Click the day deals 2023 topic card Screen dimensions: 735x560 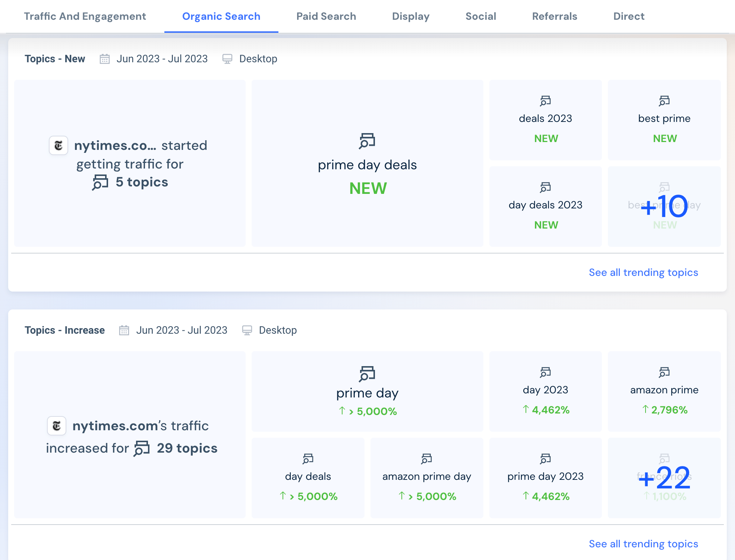click(x=545, y=205)
